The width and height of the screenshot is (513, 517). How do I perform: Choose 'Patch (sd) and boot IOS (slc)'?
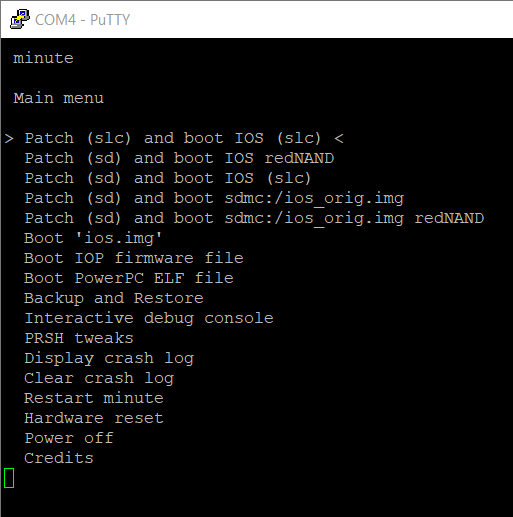tap(168, 178)
